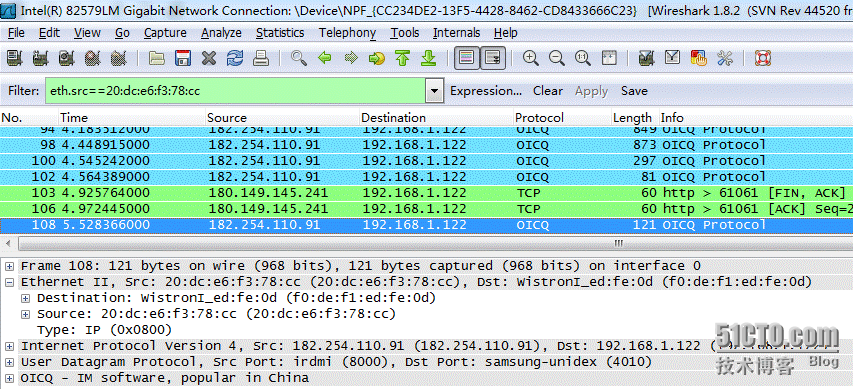
Task: Go forward in packet history arrow
Action: coord(351,58)
